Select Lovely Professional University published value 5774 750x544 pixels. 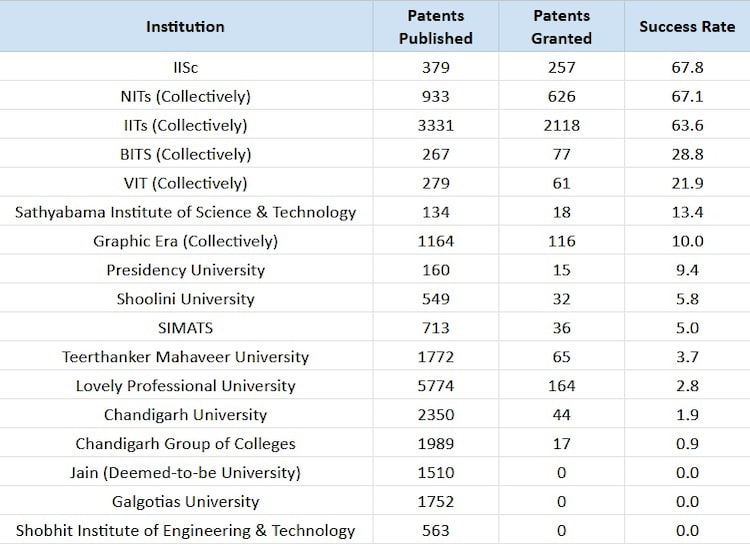436,386
